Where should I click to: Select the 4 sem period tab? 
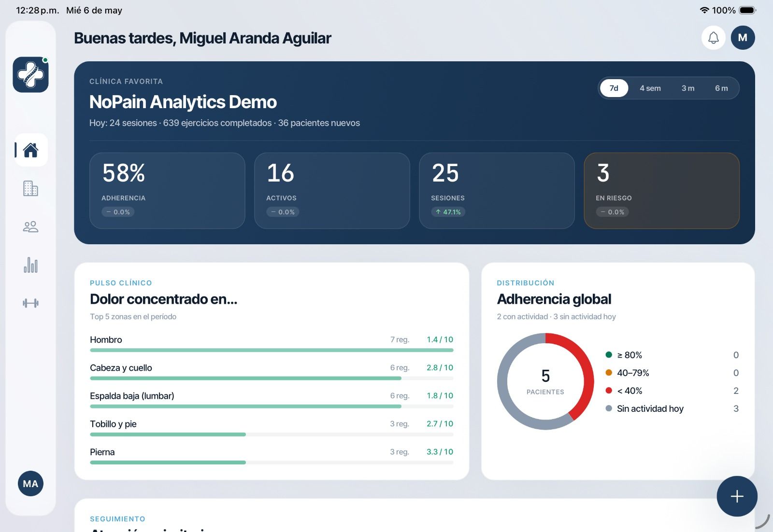[650, 88]
